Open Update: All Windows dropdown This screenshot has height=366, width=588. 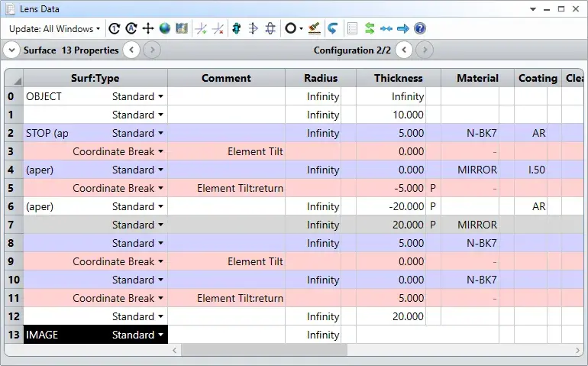[55, 29]
